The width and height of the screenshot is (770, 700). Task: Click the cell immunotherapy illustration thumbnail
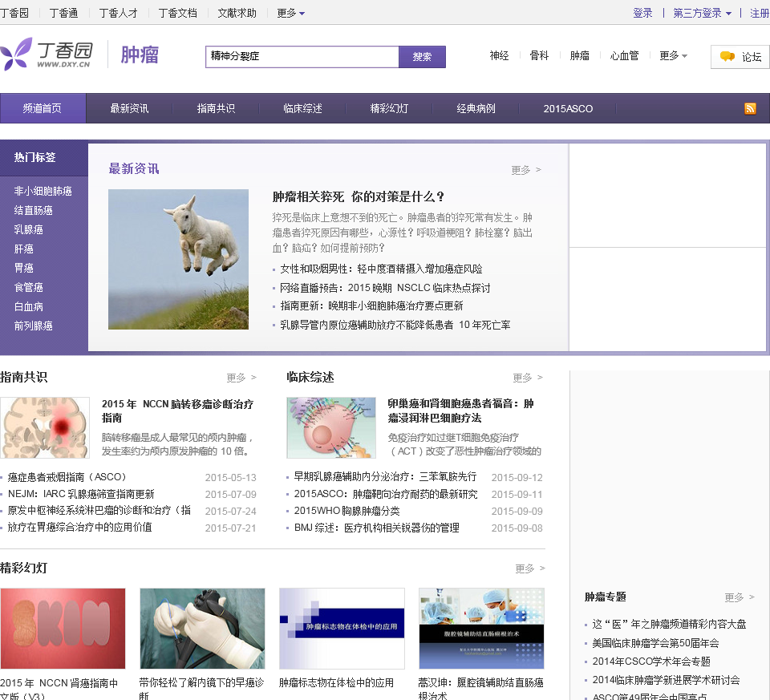(x=330, y=427)
